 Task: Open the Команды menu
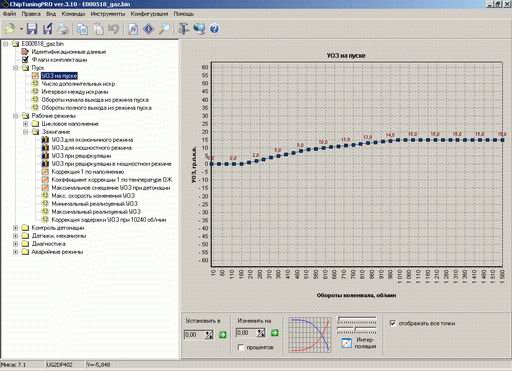(x=73, y=14)
